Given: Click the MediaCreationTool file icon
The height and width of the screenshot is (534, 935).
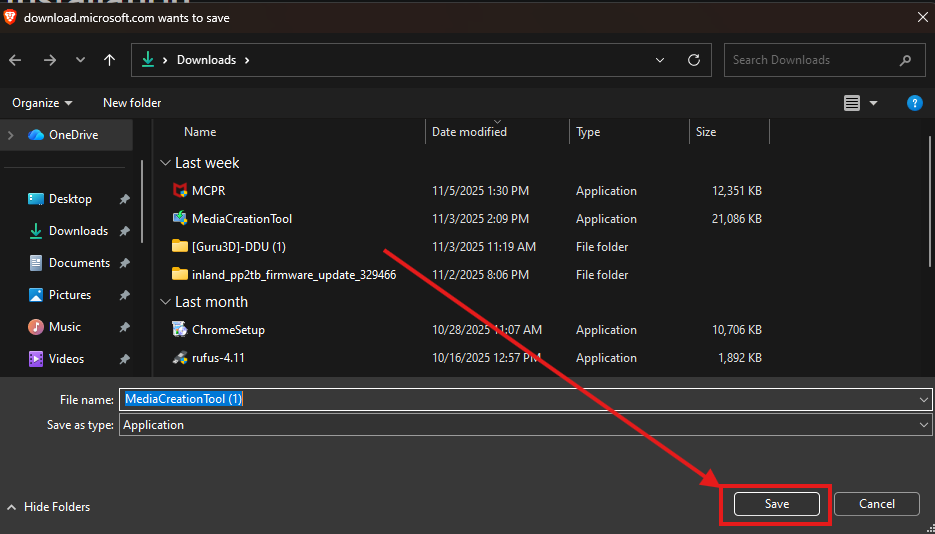Looking at the screenshot, I should (179, 219).
